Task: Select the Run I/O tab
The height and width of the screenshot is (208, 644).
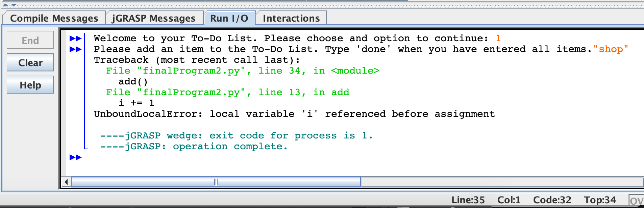Action: coord(229,18)
